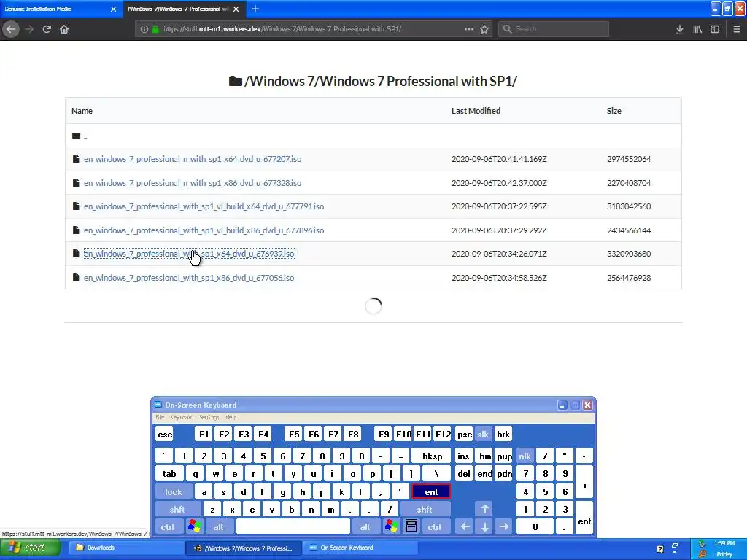Click professional sp1 x86 dvd 677056 iso
This screenshot has width=747, height=560.
[x=189, y=278]
